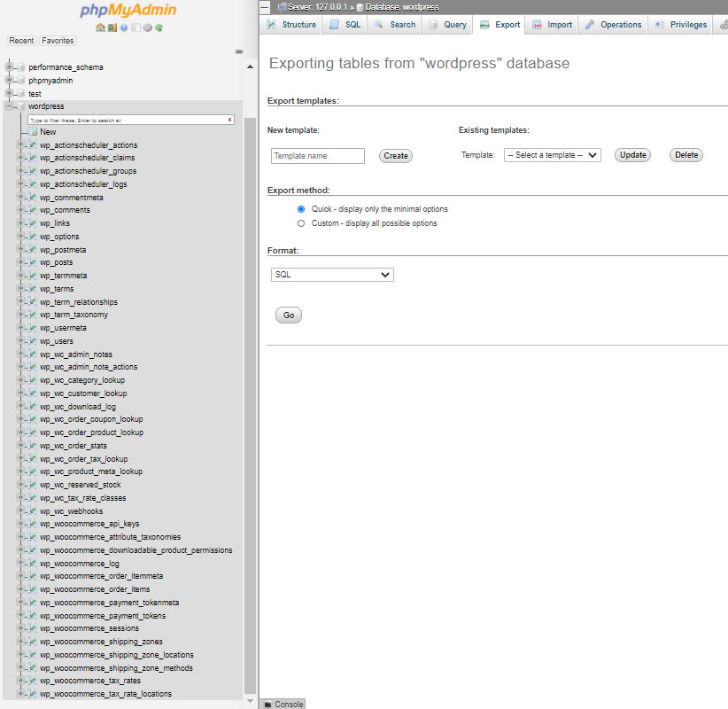This screenshot has height=709, width=728.
Task: Click the wp_woocommerce_log table icon
Action: [x=32, y=563]
